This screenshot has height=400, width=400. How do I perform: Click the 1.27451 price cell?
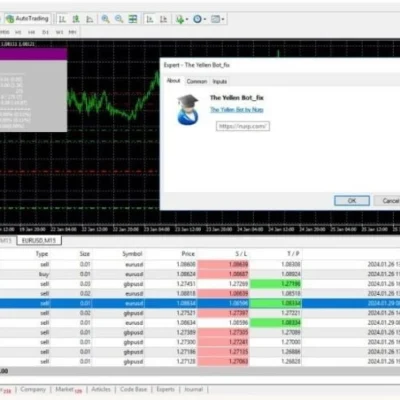click(x=186, y=284)
